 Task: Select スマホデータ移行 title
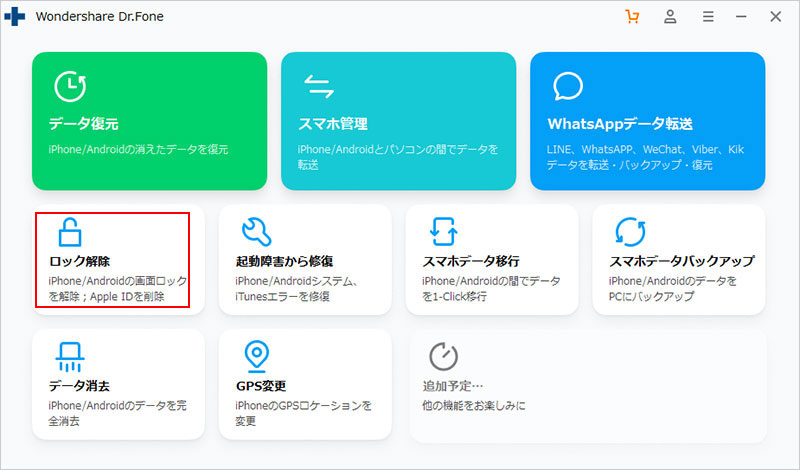click(x=471, y=261)
